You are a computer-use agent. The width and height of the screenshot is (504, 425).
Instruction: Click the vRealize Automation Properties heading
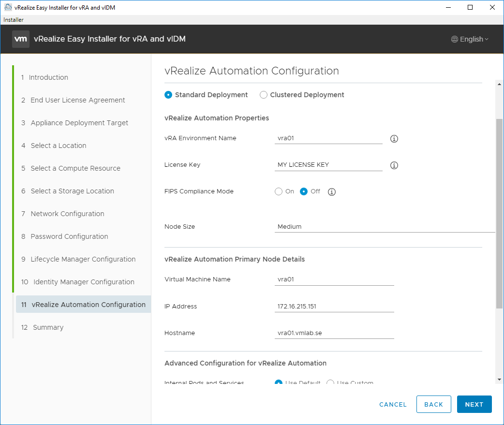click(217, 118)
